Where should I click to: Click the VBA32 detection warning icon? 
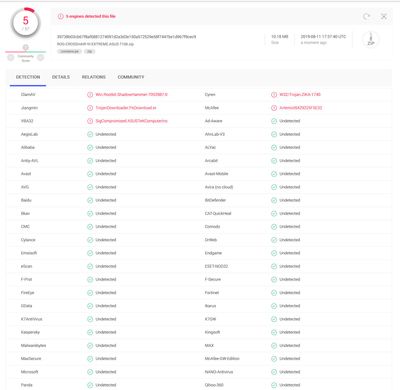[90, 121]
